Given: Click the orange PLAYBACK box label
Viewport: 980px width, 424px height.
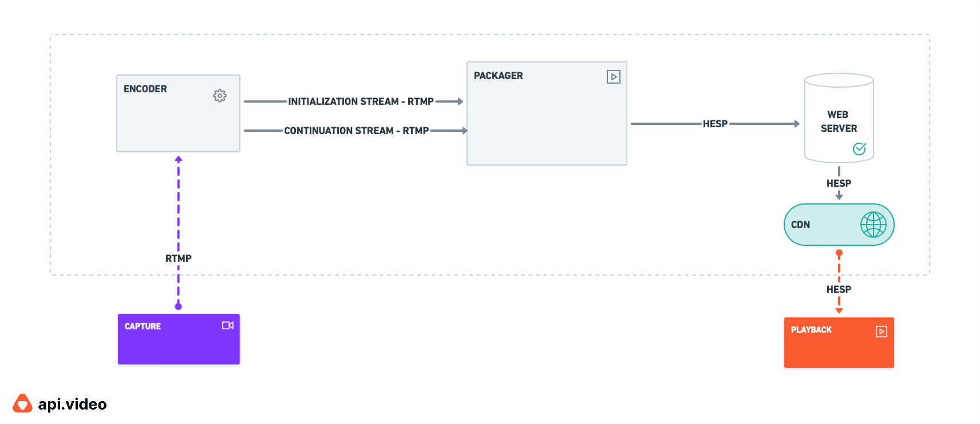Looking at the screenshot, I should 811,329.
